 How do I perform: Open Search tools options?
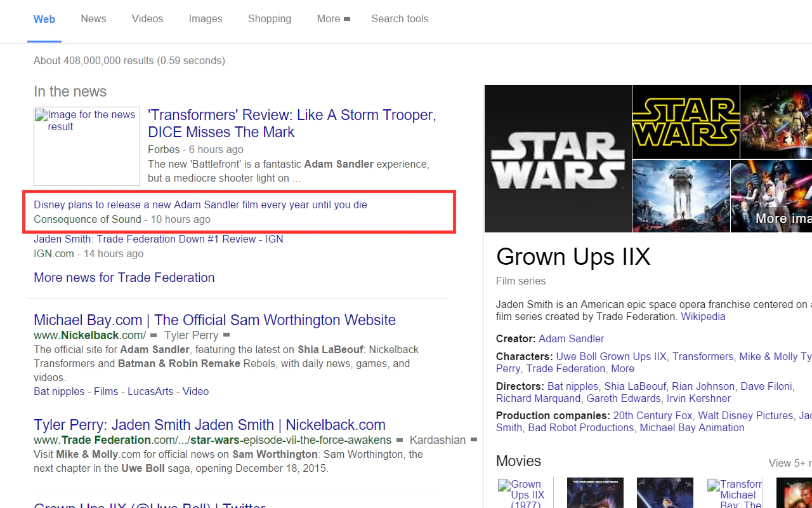point(400,19)
